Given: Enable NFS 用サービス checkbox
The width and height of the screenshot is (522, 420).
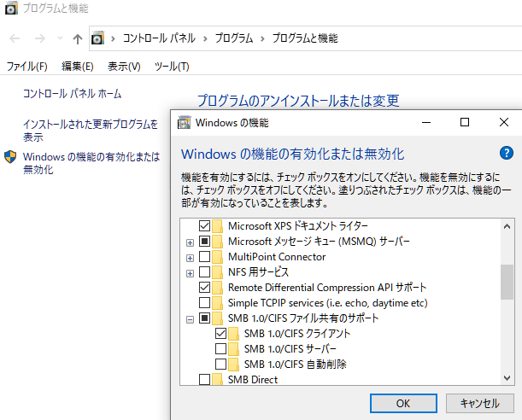Looking at the screenshot, I should point(204,271).
